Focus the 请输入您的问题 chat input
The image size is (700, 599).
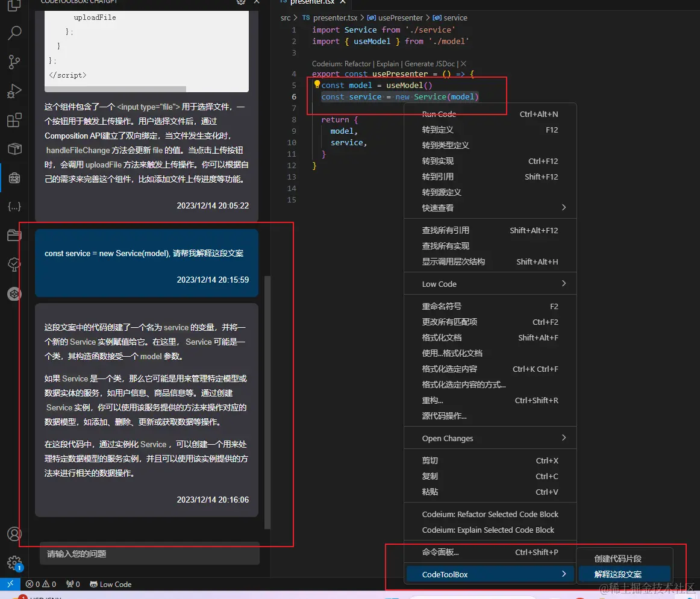click(x=149, y=553)
